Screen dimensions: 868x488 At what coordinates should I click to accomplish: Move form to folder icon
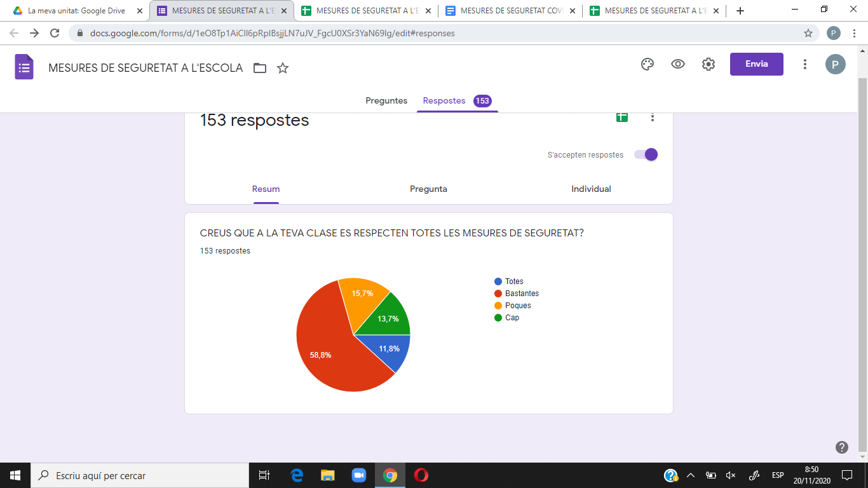tap(259, 68)
